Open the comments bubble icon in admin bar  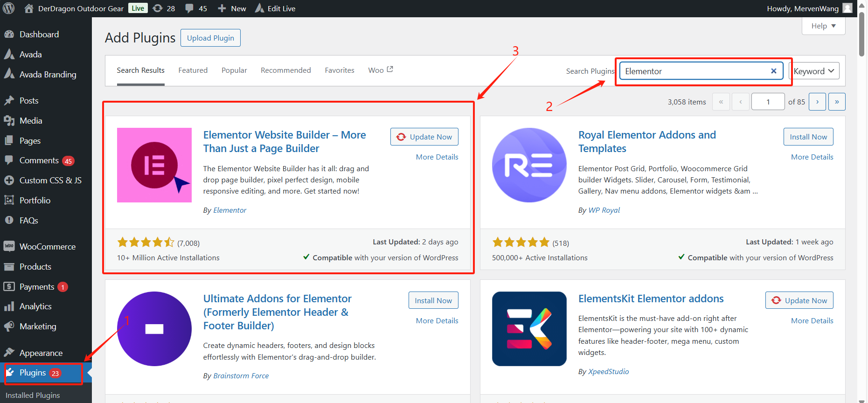tap(189, 8)
